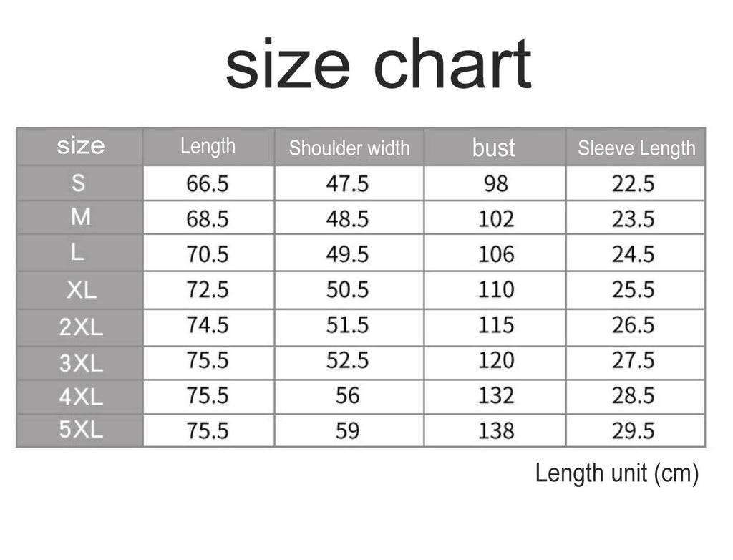This screenshot has width=733, height=560.
Task: Click the bust value 110
Action: [496, 290]
